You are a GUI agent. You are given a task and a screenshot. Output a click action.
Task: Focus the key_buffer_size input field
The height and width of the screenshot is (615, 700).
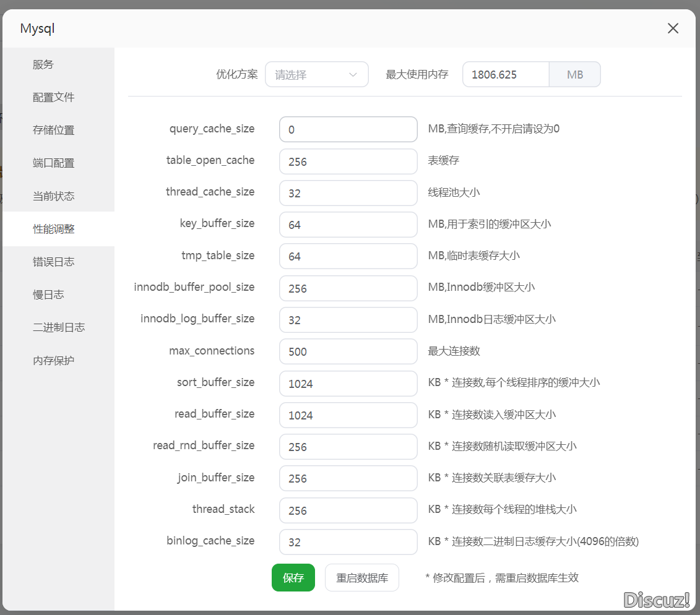coord(348,225)
